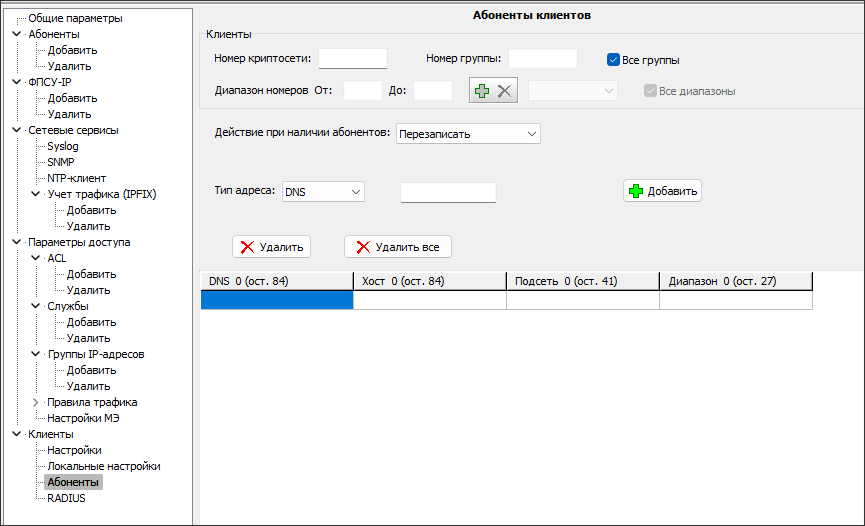This screenshot has height=526, width=865.
Task: Open Общие параметры in the tree
Action: pyautogui.click(x=75, y=18)
